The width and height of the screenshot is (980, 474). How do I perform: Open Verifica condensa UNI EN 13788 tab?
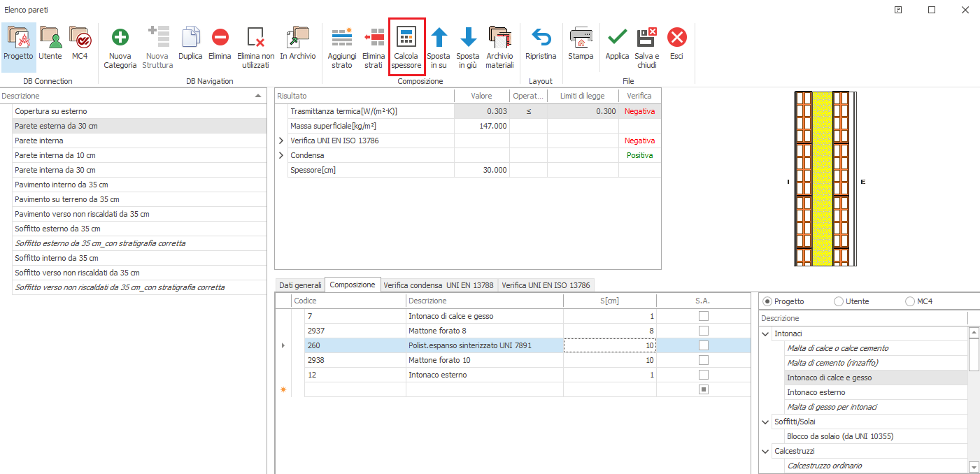(x=439, y=285)
